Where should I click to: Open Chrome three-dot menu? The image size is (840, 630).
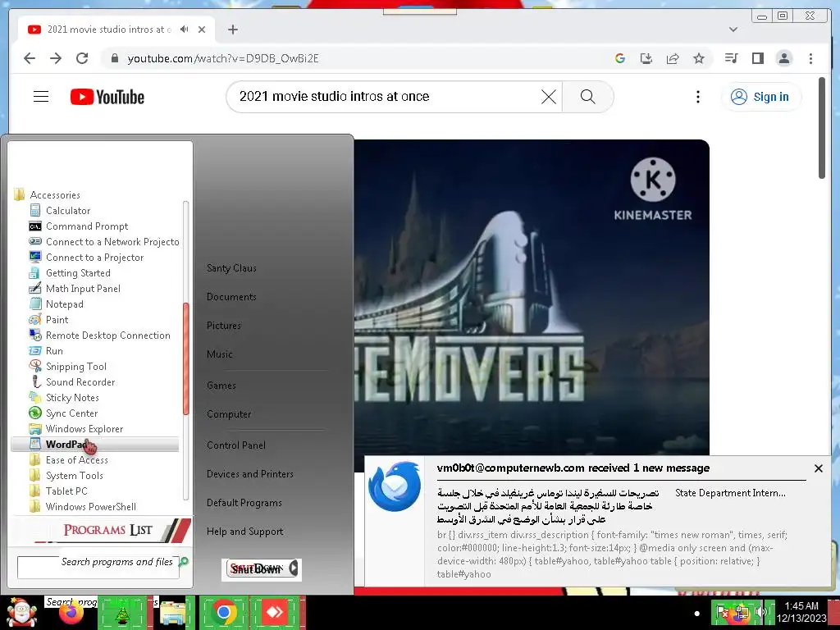[810, 58]
